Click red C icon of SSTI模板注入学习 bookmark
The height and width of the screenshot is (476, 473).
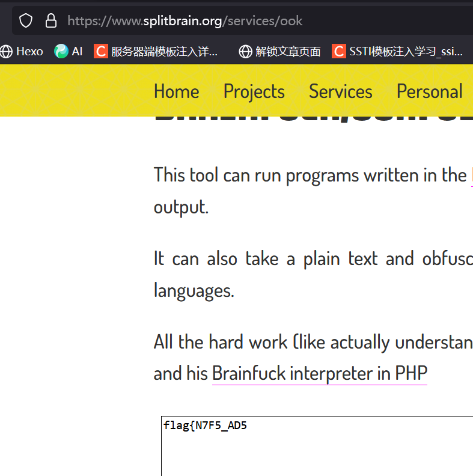click(x=339, y=52)
